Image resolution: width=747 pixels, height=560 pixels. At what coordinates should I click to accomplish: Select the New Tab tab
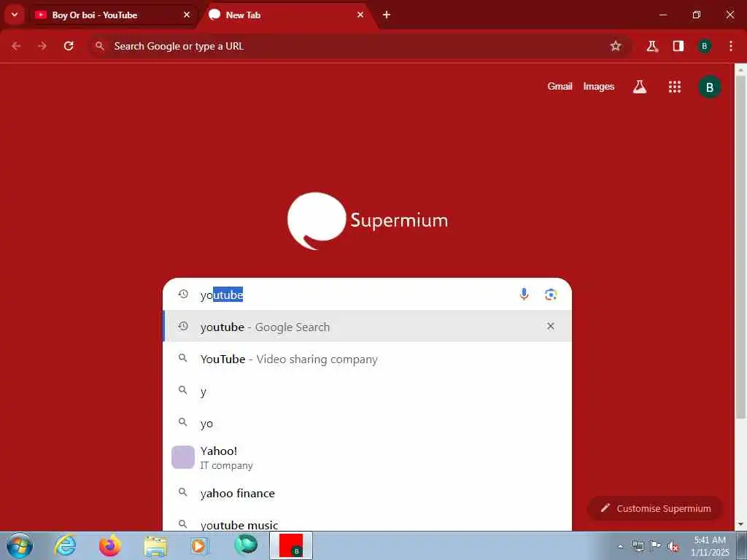288,15
